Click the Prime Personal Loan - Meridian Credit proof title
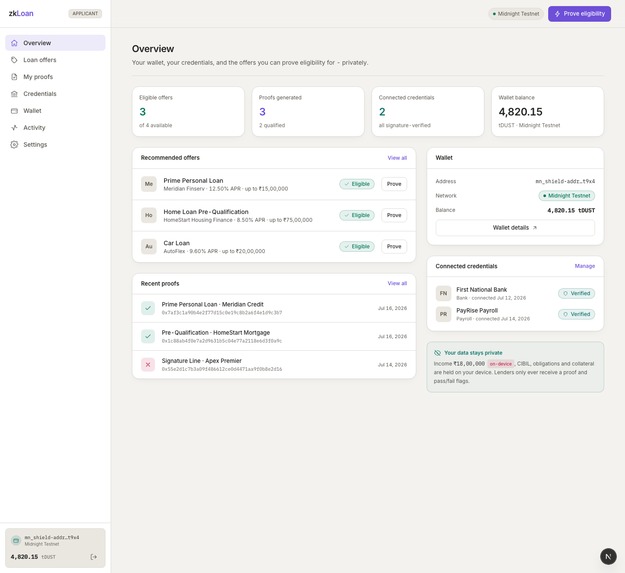625x573 pixels. (x=212, y=304)
